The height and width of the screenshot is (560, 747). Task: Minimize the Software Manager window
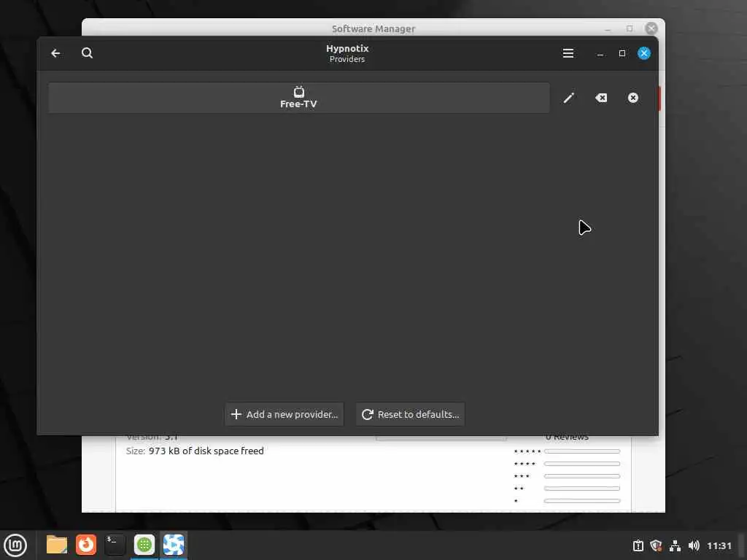coord(608,28)
